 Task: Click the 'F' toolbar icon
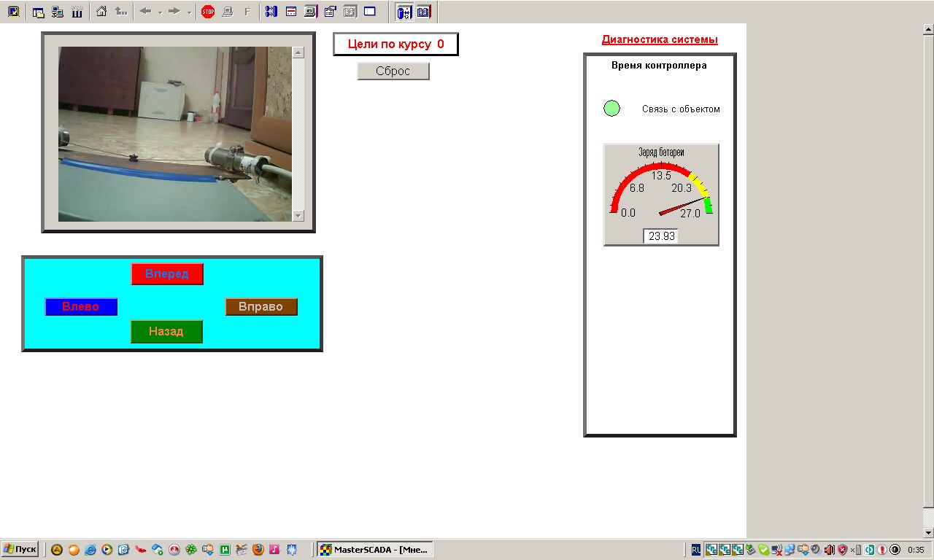click(x=247, y=12)
